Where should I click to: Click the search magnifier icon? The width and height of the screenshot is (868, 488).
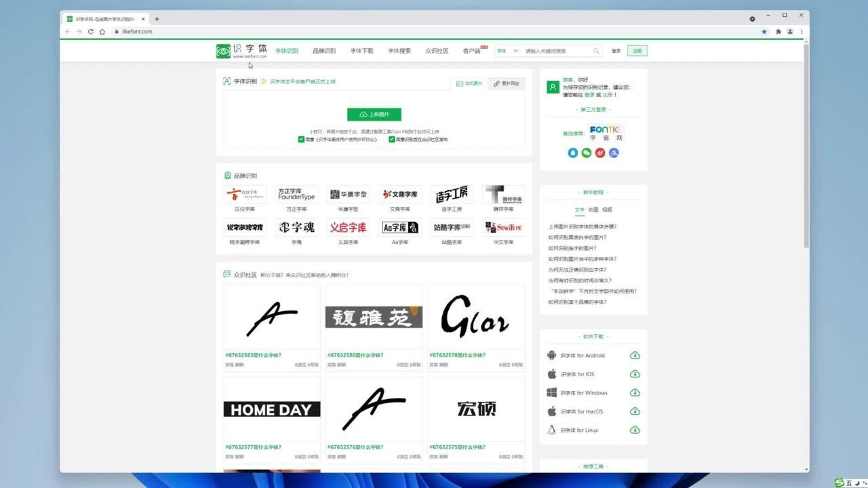tap(597, 51)
